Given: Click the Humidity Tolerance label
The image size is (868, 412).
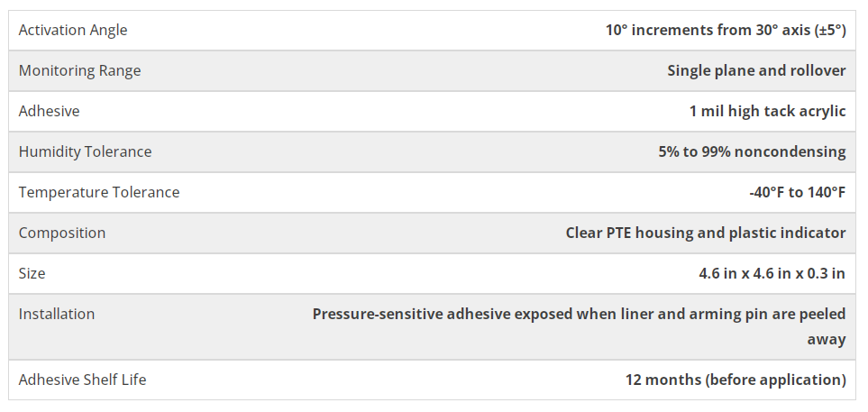Looking at the screenshot, I should 85,151.
